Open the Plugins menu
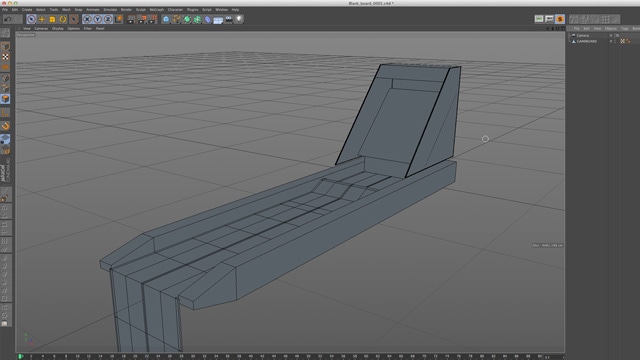The height and width of the screenshot is (360, 640). pos(192,9)
